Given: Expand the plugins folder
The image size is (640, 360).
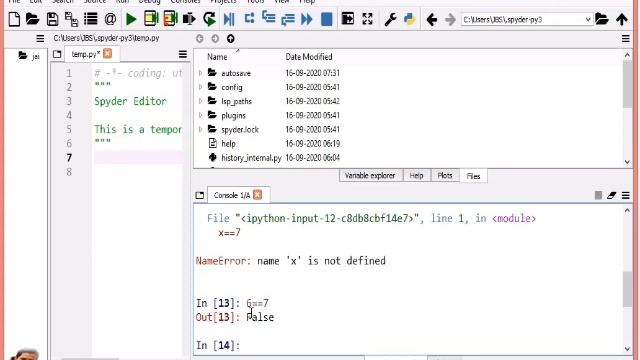Looking at the screenshot, I should [200, 115].
